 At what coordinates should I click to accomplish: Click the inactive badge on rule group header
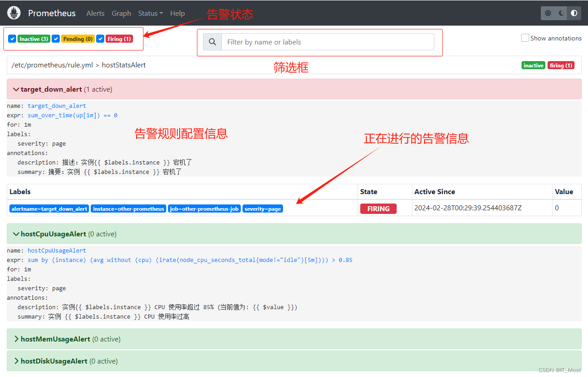coord(533,66)
